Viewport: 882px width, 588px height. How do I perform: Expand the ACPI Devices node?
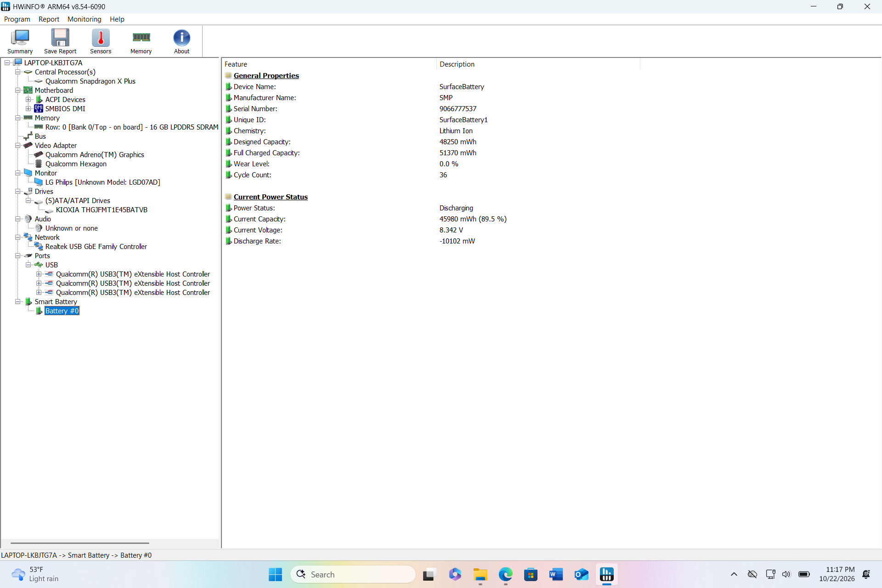pos(28,100)
